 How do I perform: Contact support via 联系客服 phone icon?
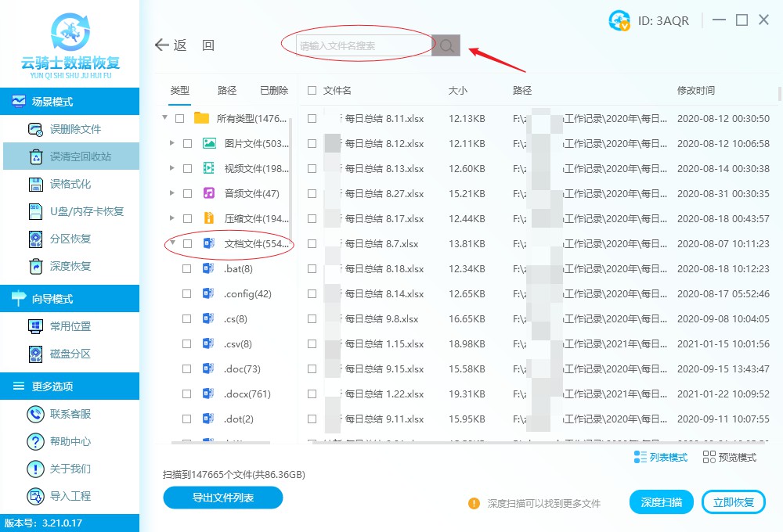point(35,414)
